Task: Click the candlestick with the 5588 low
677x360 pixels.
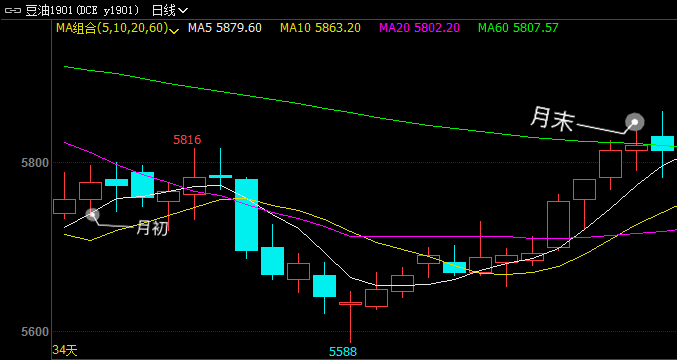Action: [x=350, y=316]
